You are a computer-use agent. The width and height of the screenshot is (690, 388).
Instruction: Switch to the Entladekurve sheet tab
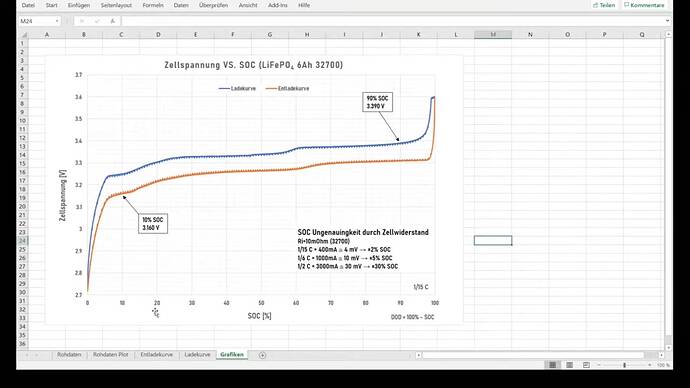(157, 355)
